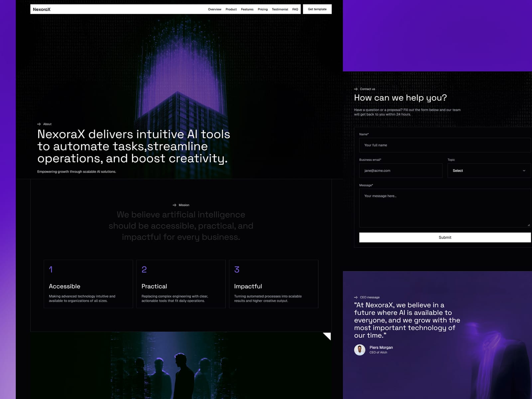Click the arrow icon beside Mission

coord(174,205)
